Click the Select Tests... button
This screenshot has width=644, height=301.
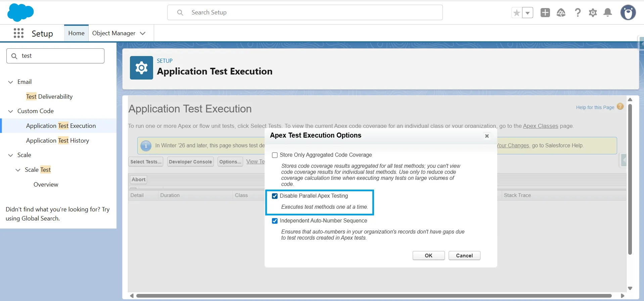[x=146, y=162]
